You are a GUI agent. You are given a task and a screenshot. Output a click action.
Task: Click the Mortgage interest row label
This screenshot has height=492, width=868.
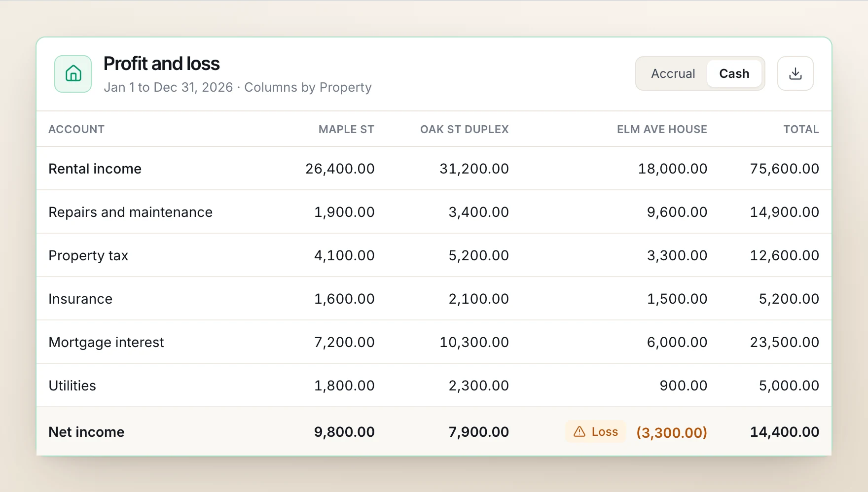(x=106, y=342)
